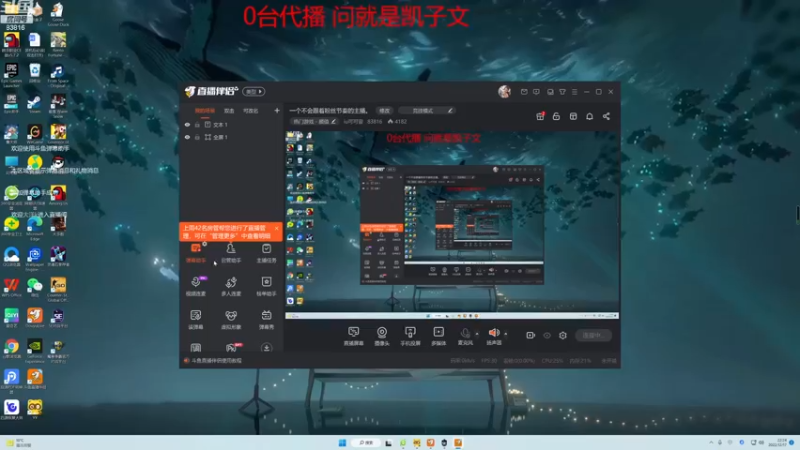Open Windows Start button on taskbar
This screenshot has width=800, height=450.
(342, 443)
